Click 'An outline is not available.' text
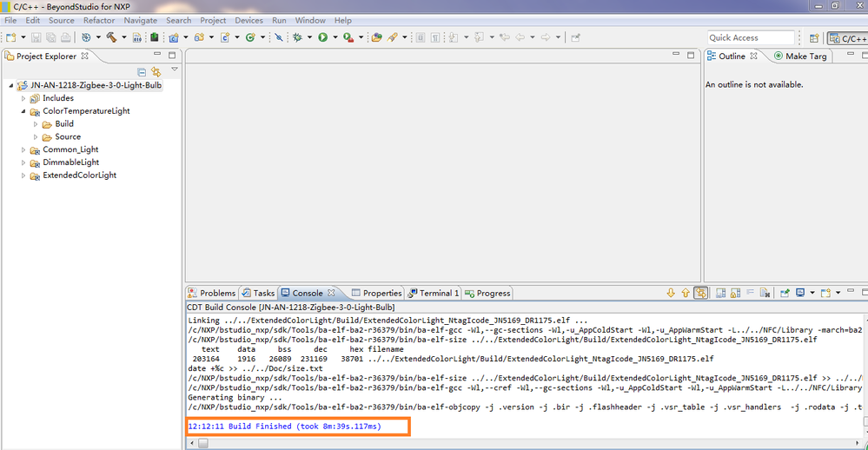Image resolution: width=868 pixels, height=450 pixels. (754, 84)
